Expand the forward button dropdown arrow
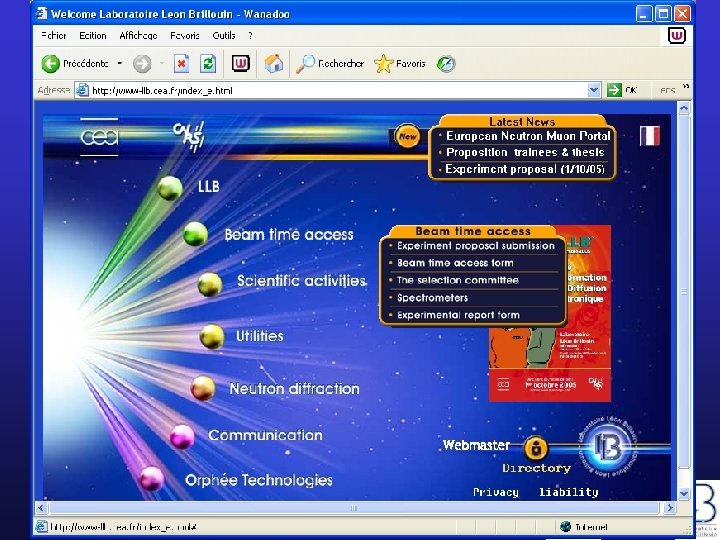Image resolution: width=720 pixels, height=540 pixels. point(162,63)
